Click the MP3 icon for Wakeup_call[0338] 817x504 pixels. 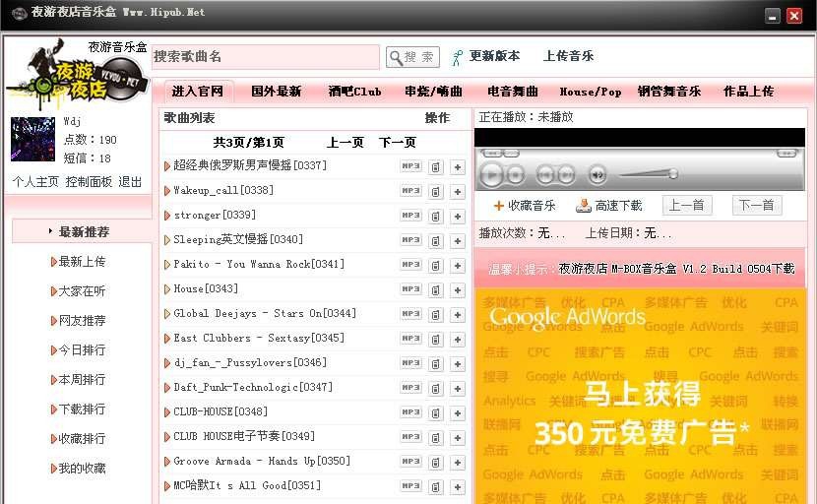coord(411,191)
